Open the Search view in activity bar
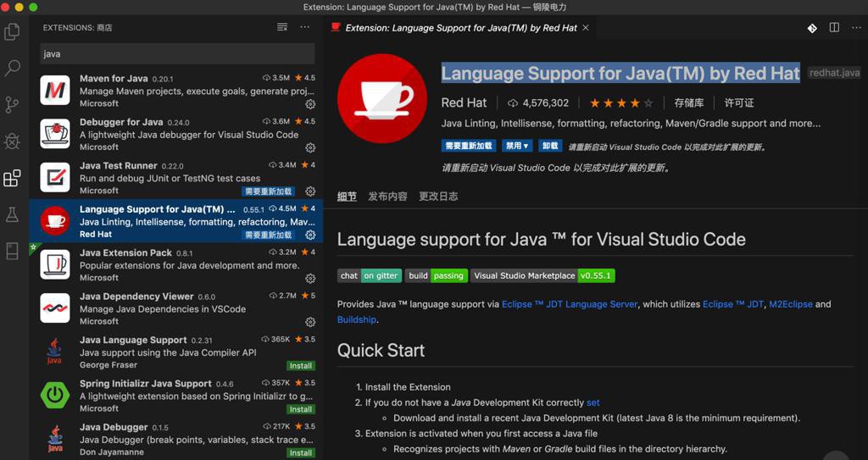The image size is (868, 460). [12, 68]
